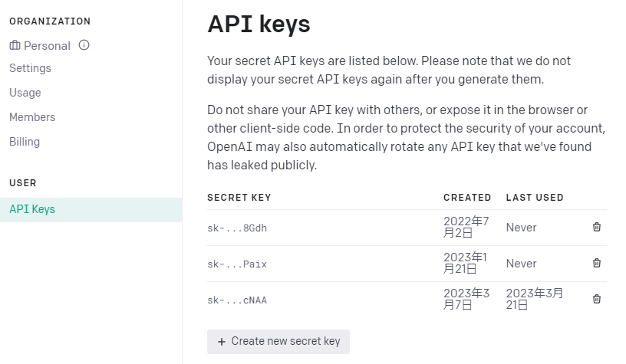Click the briefcase icon beside Personal
Screen dimensions: 626x364
(15, 45)
